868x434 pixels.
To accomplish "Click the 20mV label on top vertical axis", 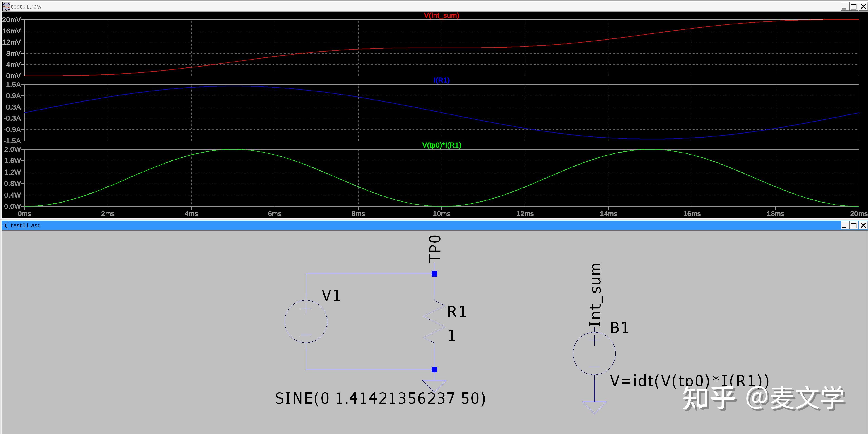I will coord(12,20).
